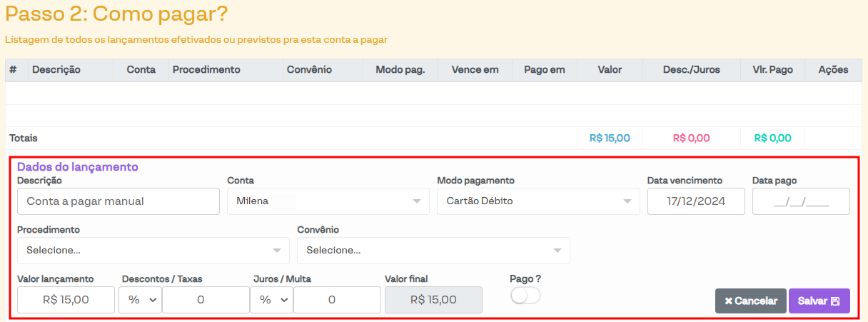Click the Salvar button
The height and width of the screenshot is (322, 868).
click(819, 301)
